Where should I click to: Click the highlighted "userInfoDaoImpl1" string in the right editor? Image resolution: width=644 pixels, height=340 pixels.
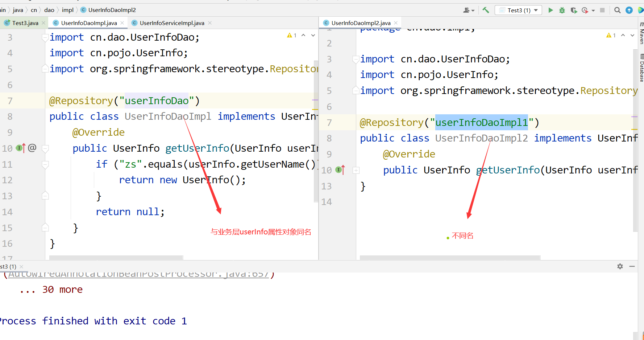pos(482,123)
